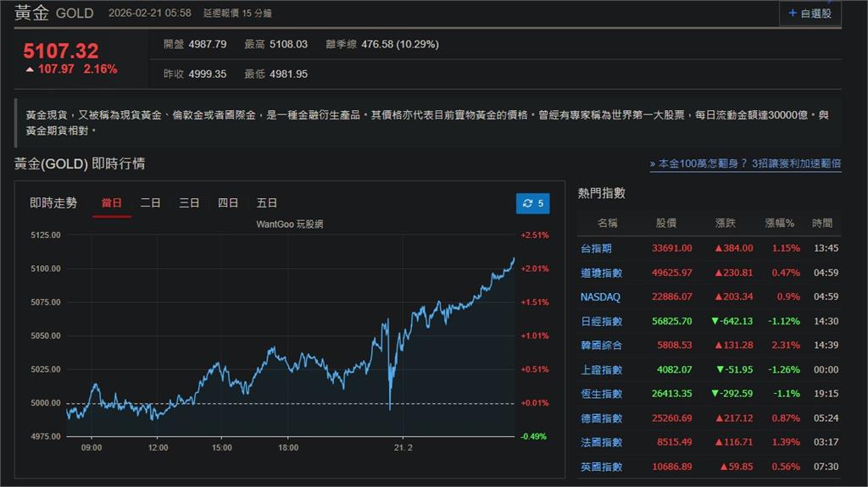868x487 pixels.
Task: Click the high price 5108.03
Action: click(288, 44)
